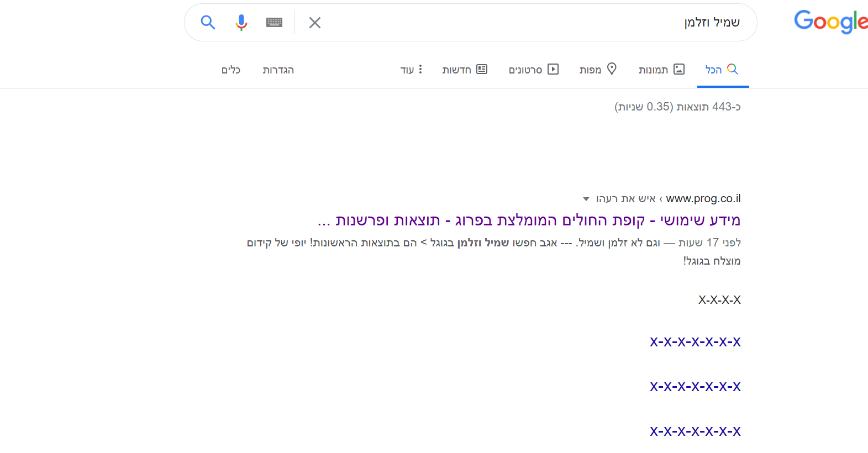868x453 pixels.
Task: Click the Google logo
Action: 830,22
